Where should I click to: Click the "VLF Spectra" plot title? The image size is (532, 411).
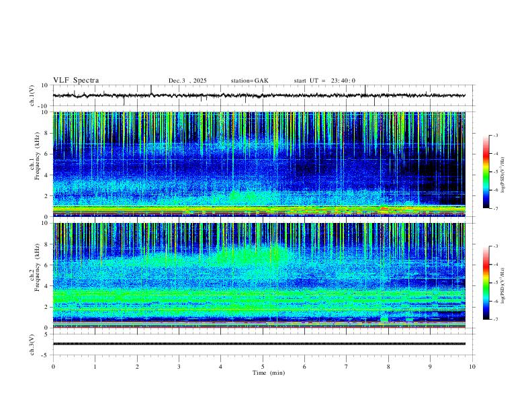click(x=76, y=81)
